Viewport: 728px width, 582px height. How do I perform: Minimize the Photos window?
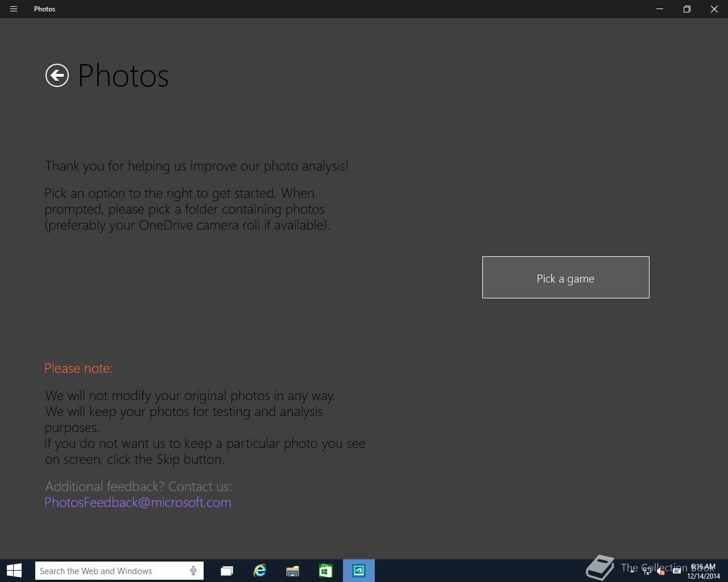[x=660, y=9]
